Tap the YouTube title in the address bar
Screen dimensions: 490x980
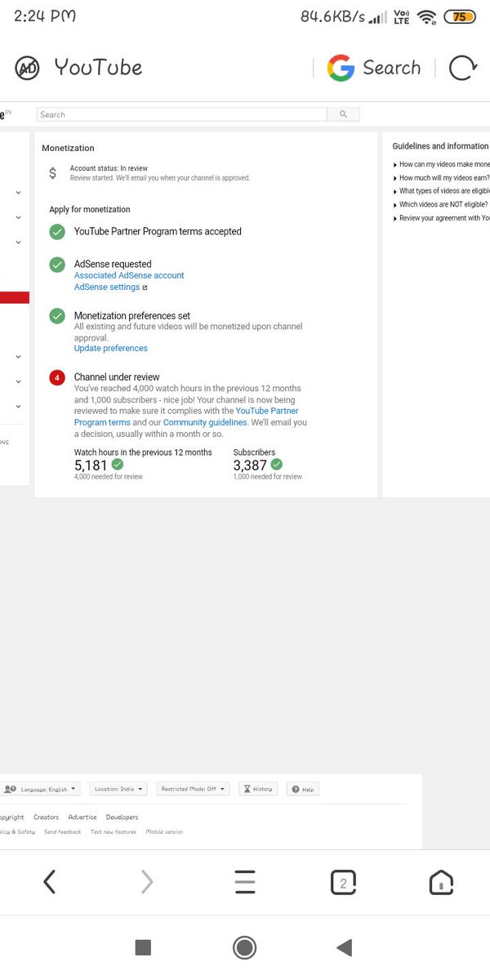click(98, 68)
